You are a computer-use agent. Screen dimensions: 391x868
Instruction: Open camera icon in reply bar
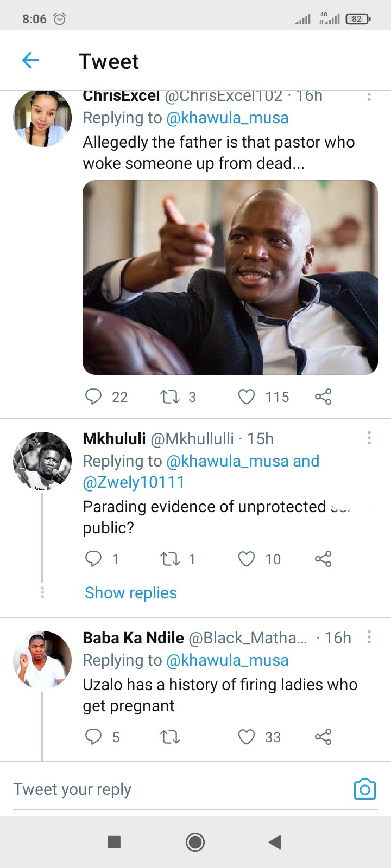pyautogui.click(x=364, y=789)
